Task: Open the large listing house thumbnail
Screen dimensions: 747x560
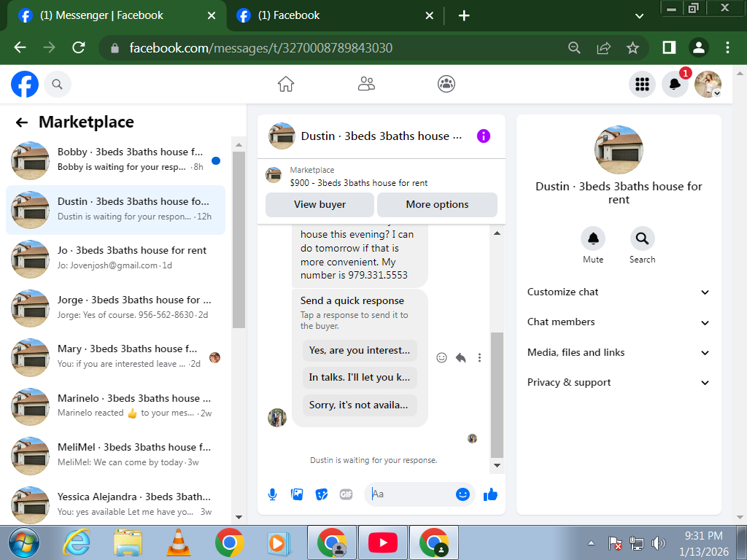Action: 619,149
